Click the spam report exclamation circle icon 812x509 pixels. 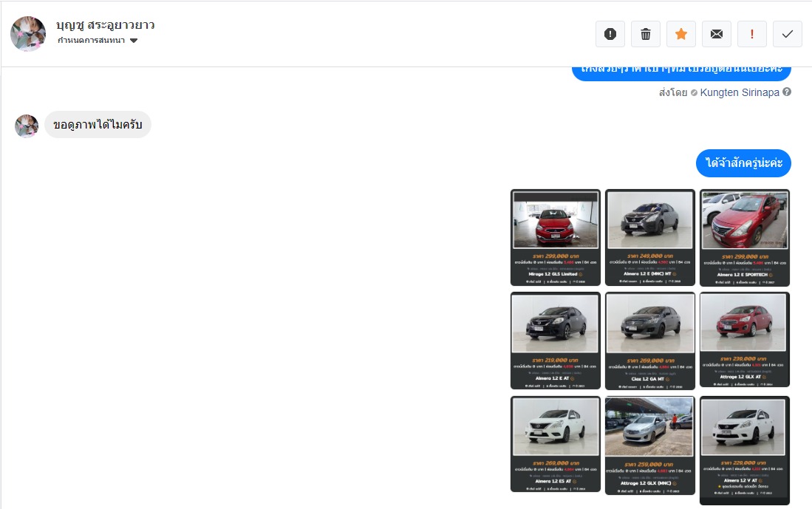[x=610, y=34]
